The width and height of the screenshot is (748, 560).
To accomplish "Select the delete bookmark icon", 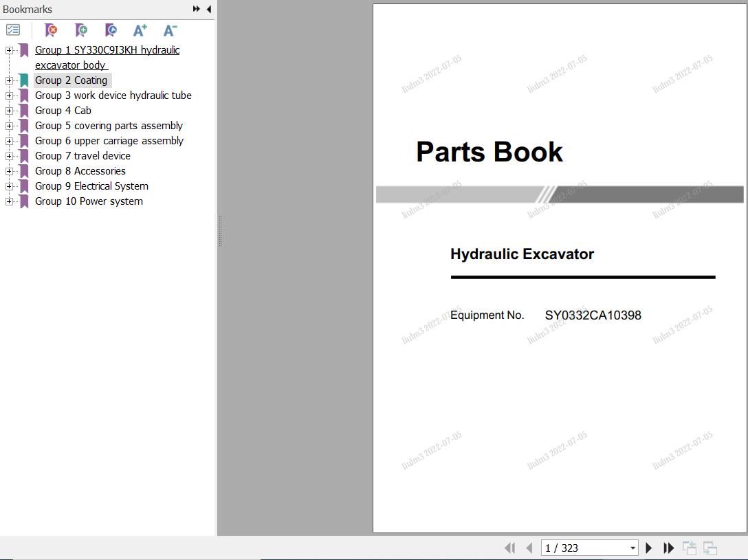I will [51, 30].
